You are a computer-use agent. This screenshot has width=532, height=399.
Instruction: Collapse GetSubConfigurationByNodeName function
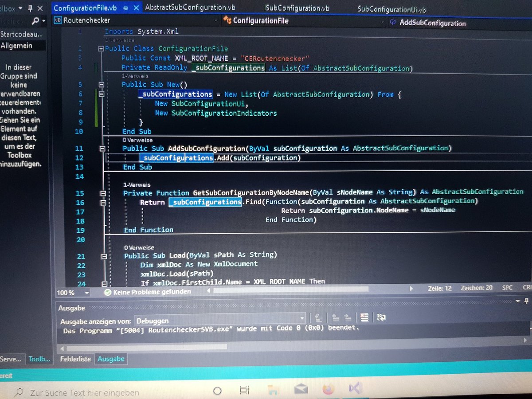(x=102, y=193)
